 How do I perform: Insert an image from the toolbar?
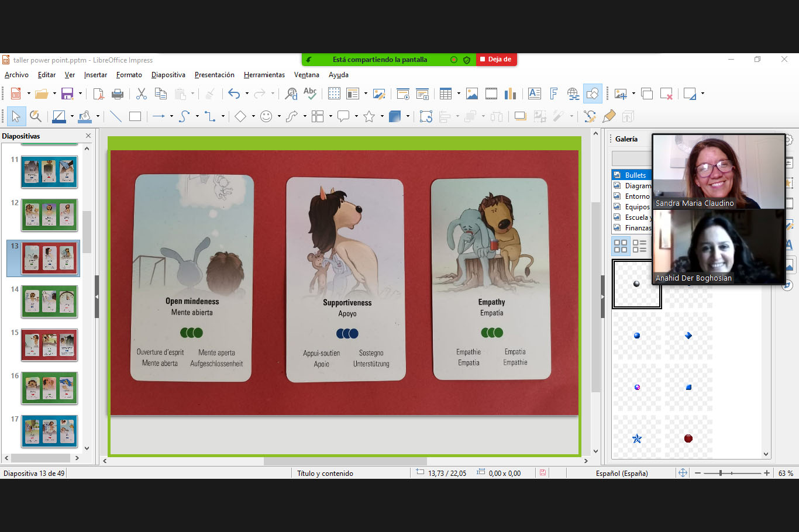[x=472, y=94]
